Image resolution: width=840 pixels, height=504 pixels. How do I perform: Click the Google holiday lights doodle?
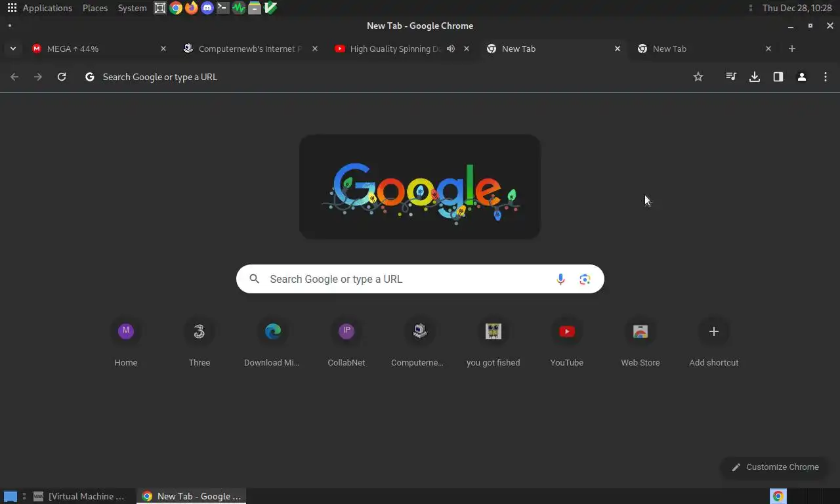coord(420,187)
